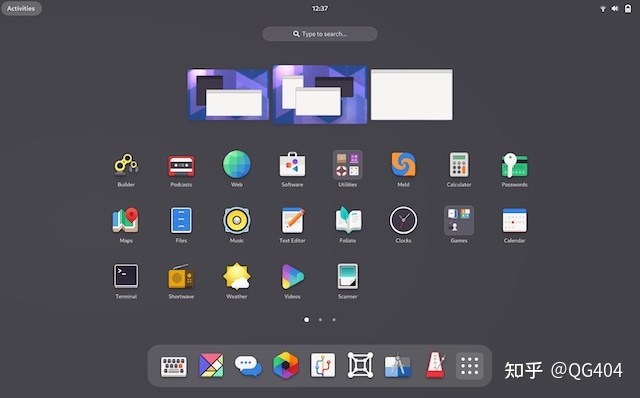The width and height of the screenshot is (640, 398).
Task: Launch the square frame app in dock
Action: pos(360,365)
